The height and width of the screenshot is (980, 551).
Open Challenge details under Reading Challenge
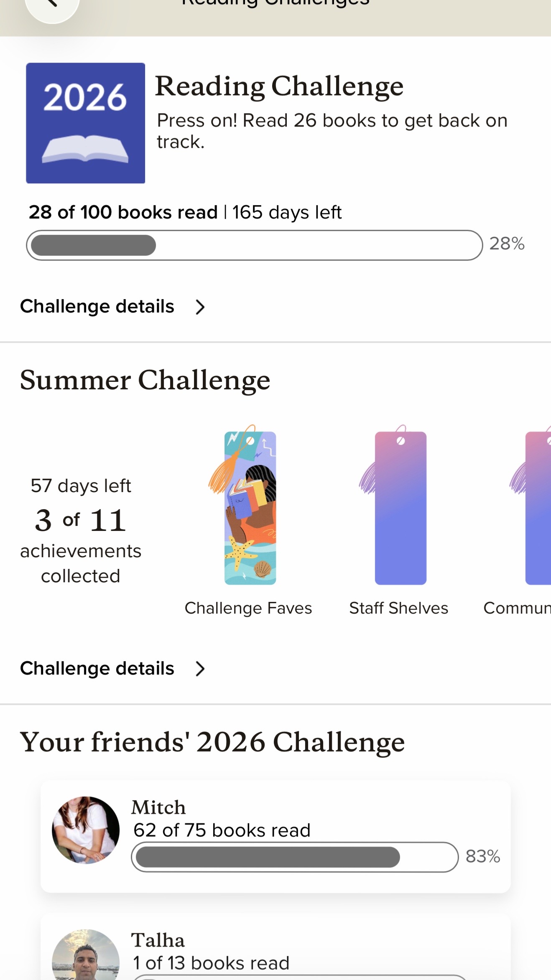pyautogui.click(x=97, y=306)
